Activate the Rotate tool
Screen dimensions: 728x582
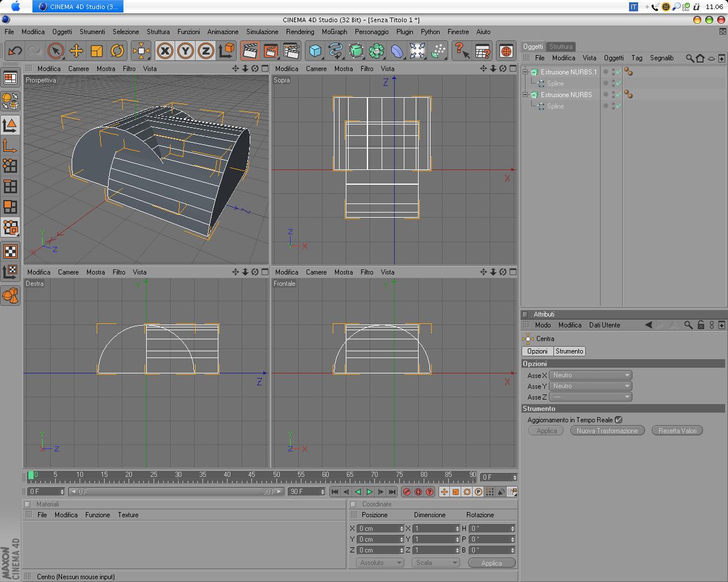pos(117,51)
